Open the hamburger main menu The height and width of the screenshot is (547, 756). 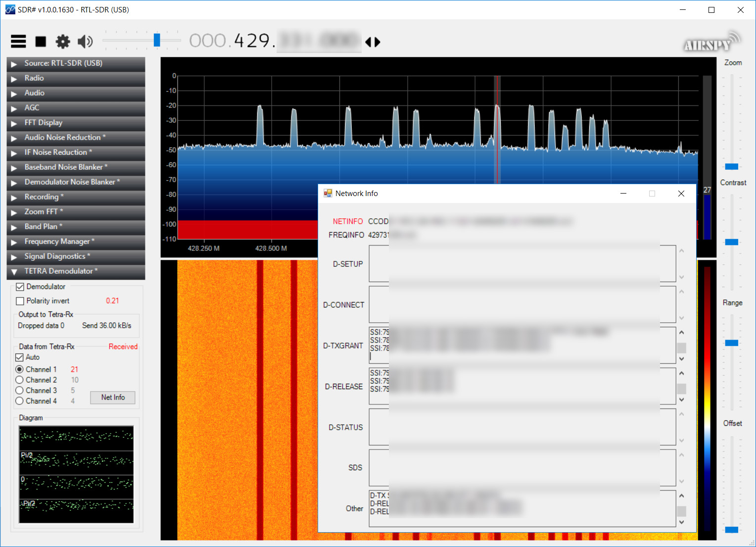[18, 42]
